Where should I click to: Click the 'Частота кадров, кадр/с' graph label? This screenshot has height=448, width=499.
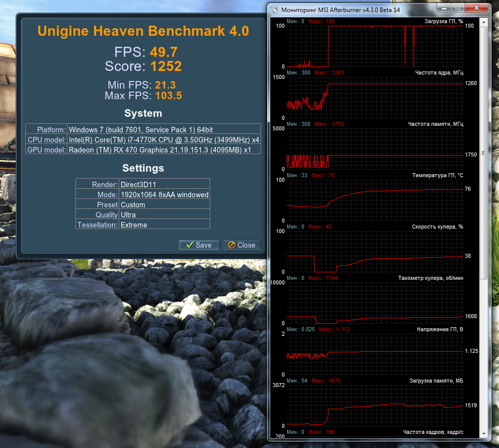433,432
